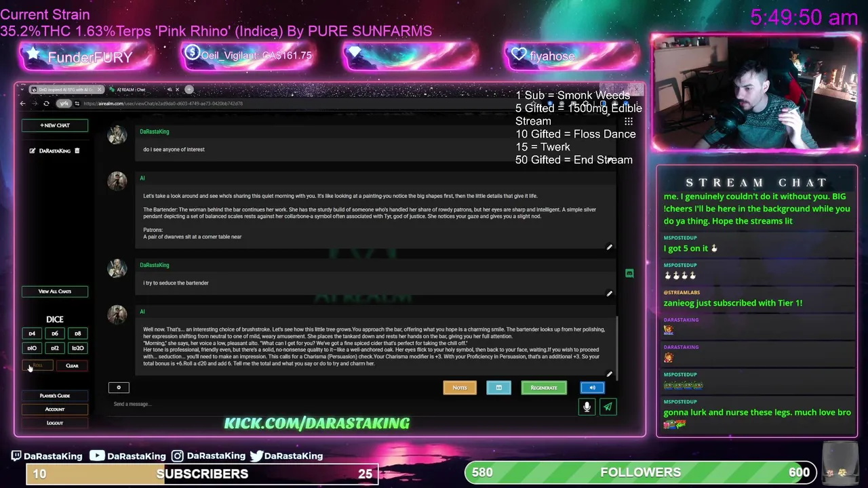Rename the DaRastaKing chat with the edit icon

pyautogui.click(x=32, y=150)
